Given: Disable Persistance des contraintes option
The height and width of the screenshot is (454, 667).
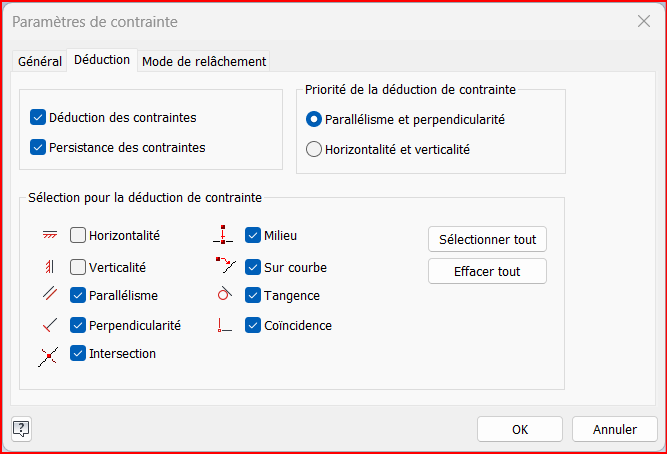Looking at the screenshot, I should tap(39, 147).
